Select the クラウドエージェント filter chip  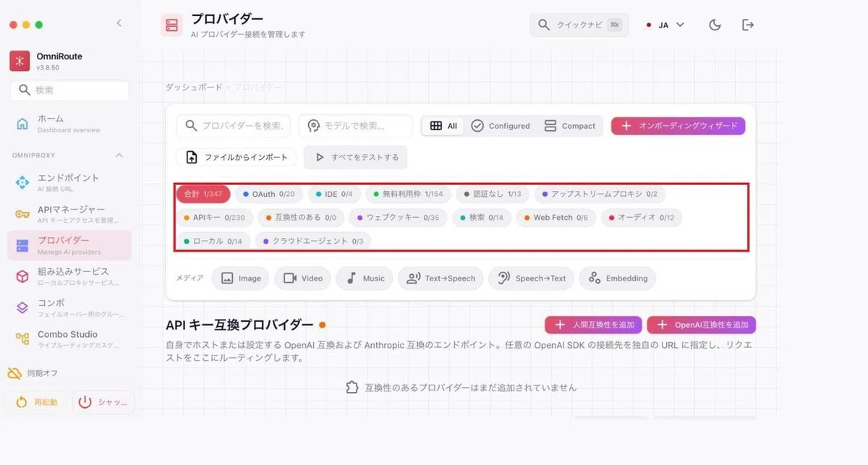(x=313, y=242)
